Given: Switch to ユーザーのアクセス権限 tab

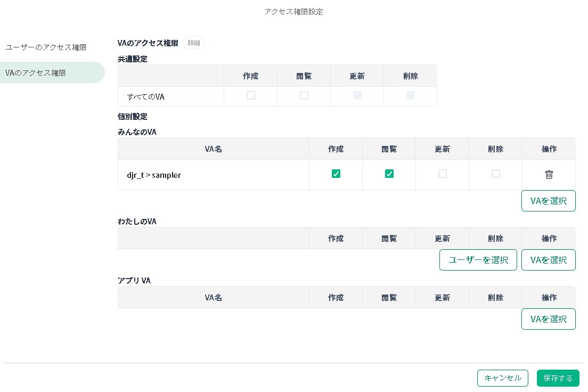Looking at the screenshot, I should point(46,47).
